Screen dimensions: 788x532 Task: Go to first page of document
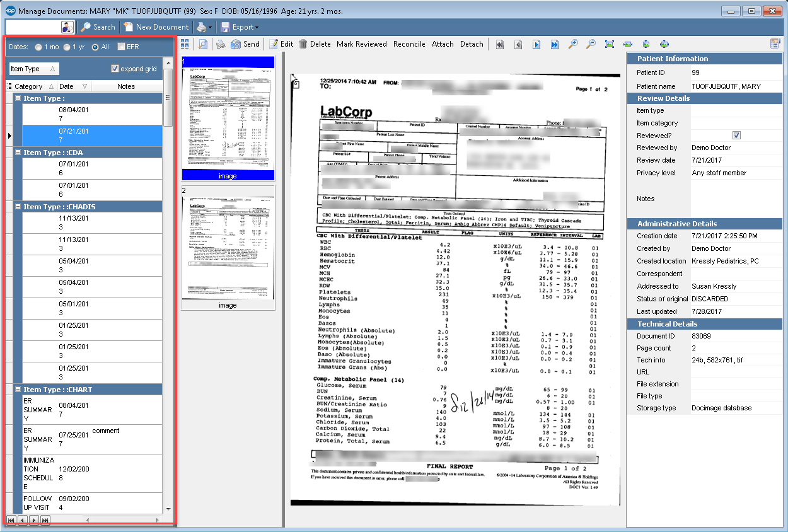click(x=500, y=44)
